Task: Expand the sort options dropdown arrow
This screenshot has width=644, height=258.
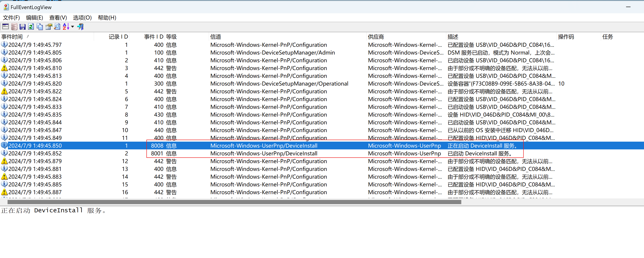Action: [x=73, y=27]
